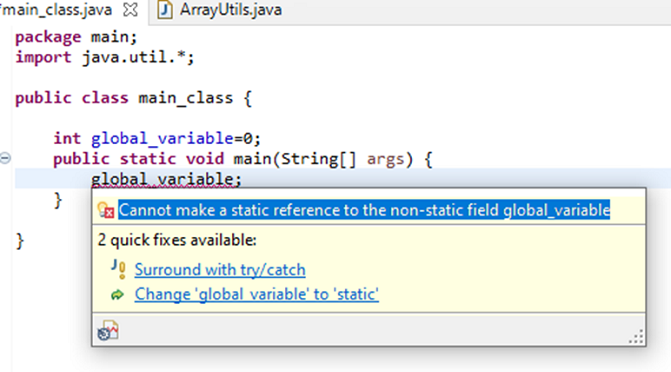Select the main_class.java tab
Viewport: 671px width, 372px height.
pyautogui.click(x=56, y=9)
